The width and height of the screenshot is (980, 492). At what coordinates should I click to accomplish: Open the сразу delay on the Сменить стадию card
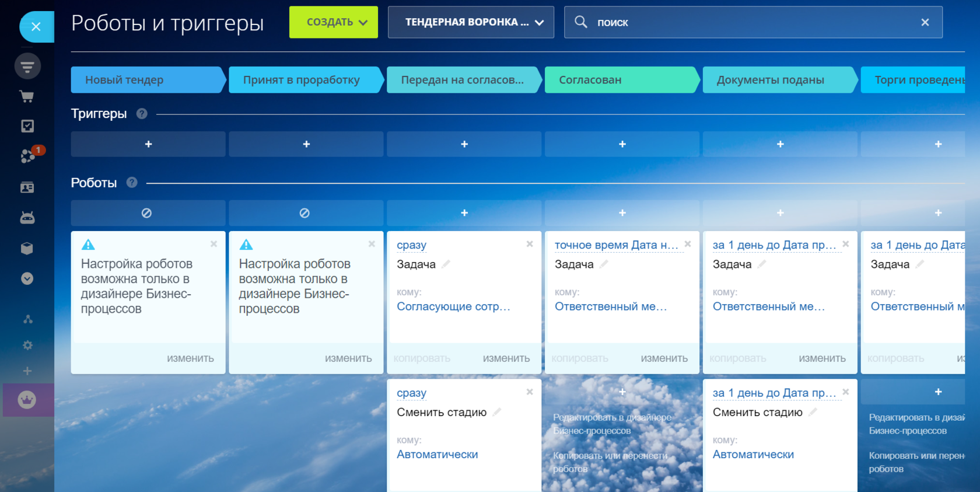click(x=412, y=393)
